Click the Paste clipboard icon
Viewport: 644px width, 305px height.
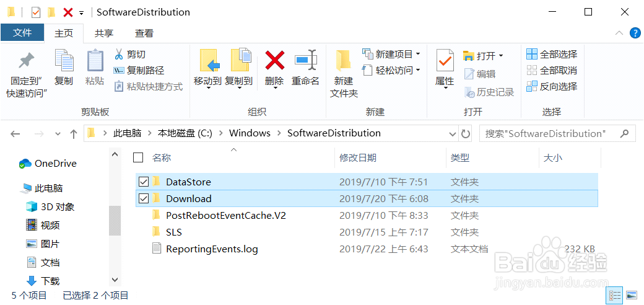coord(95,60)
